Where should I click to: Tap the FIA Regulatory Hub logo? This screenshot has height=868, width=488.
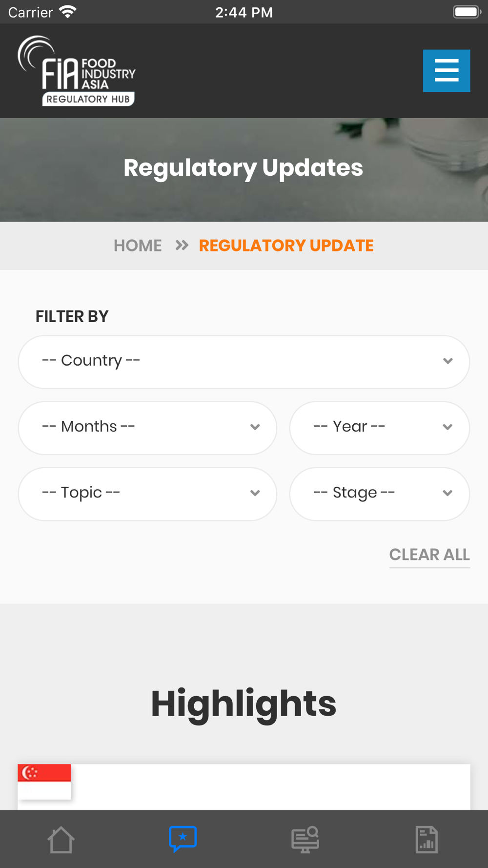click(77, 71)
